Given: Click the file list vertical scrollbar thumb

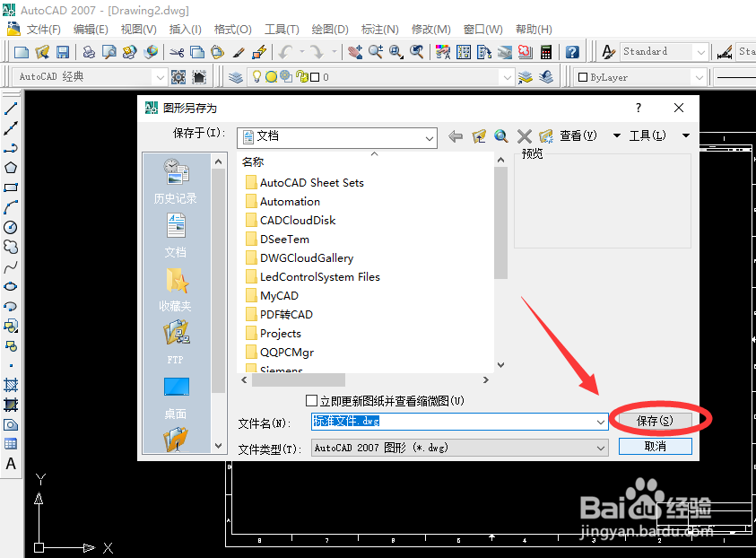Looking at the screenshot, I should 501,222.
